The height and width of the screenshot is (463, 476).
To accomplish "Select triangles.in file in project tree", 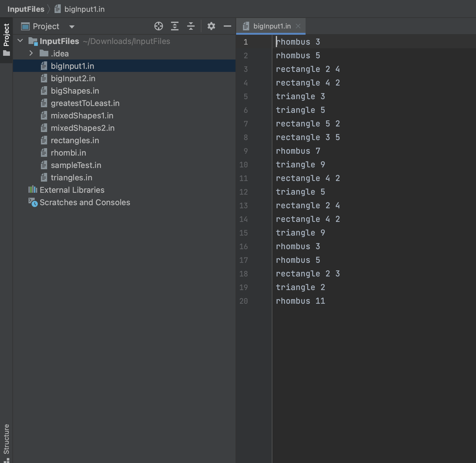I will 71,178.
